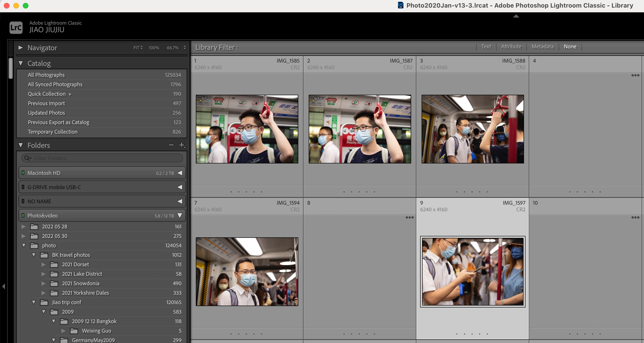The image size is (644, 343).
Task: Click the Lrc identity plate logo
Action: pyautogui.click(x=16, y=27)
